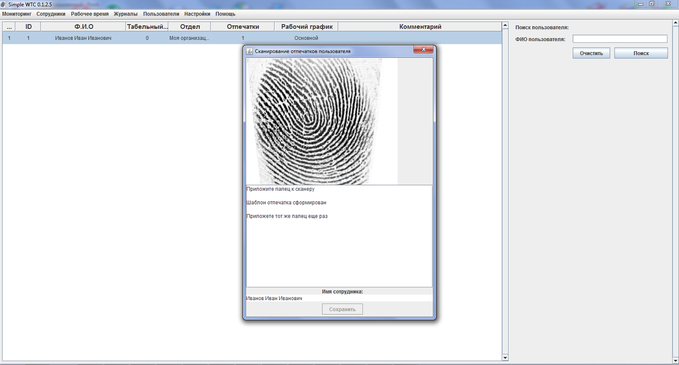Sort table by ID column header
Screen dimensions: 679x365
tap(29, 26)
